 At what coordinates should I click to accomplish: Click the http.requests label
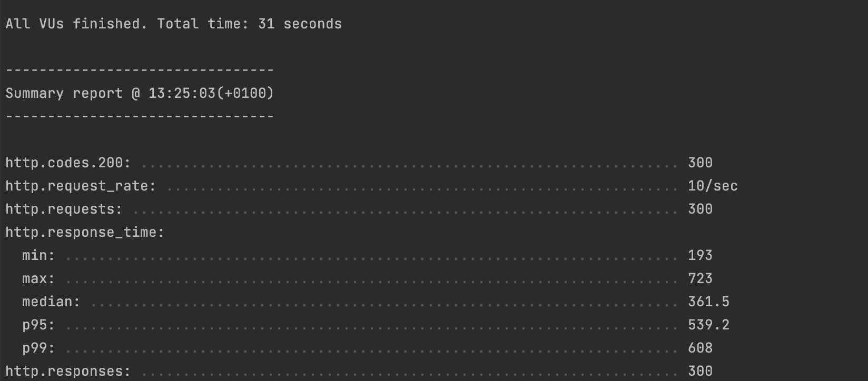tap(64, 209)
